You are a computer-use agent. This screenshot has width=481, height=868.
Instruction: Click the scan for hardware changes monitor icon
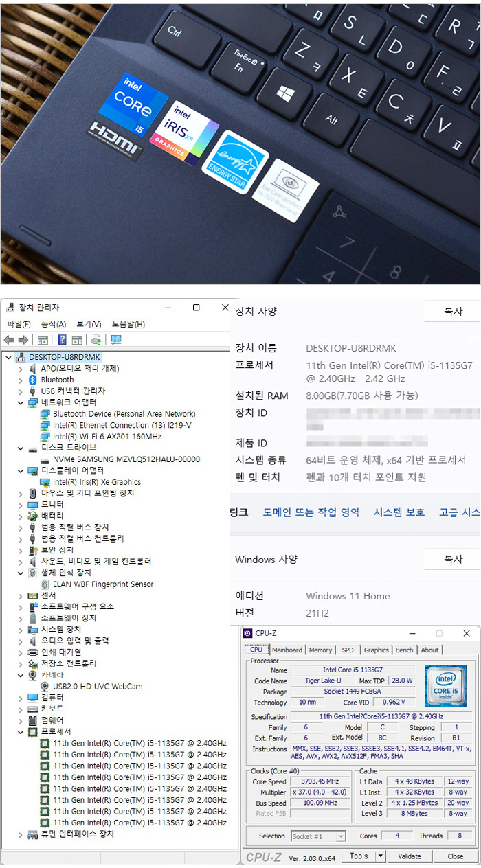tap(115, 340)
